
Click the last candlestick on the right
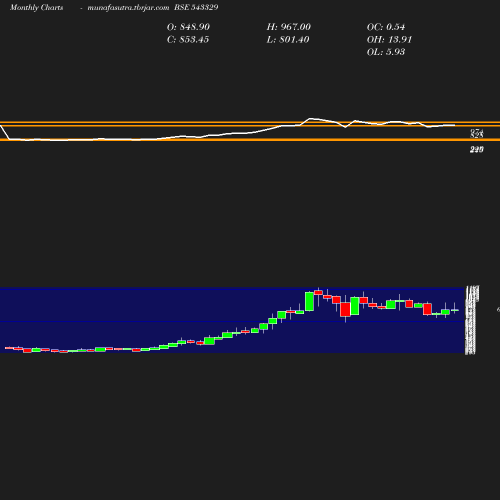(455, 310)
